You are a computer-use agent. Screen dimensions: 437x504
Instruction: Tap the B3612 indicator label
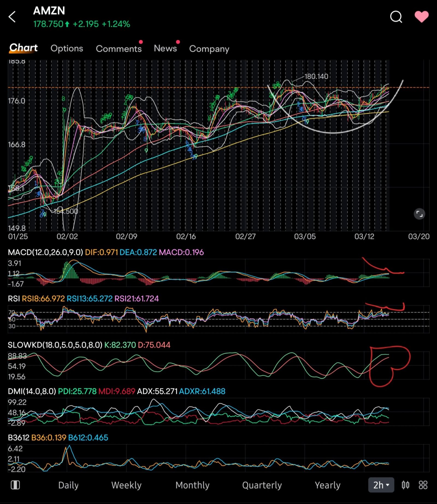pos(19,438)
